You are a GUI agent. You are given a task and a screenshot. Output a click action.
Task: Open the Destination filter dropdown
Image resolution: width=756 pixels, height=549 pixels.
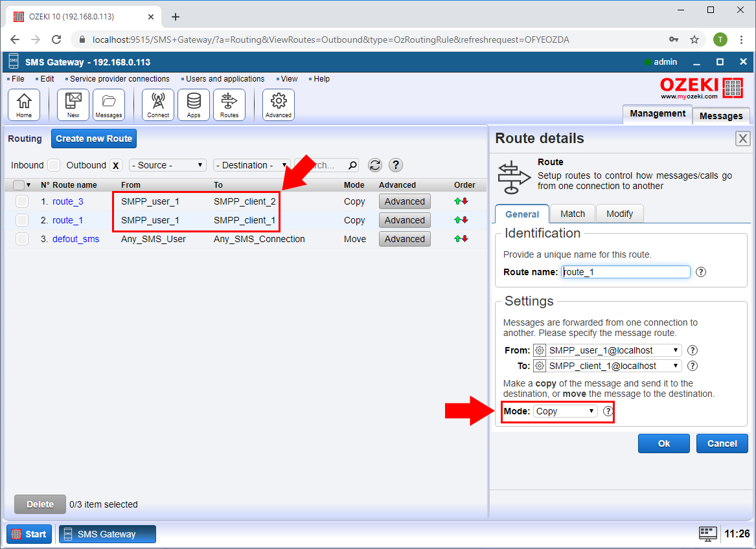click(252, 165)
